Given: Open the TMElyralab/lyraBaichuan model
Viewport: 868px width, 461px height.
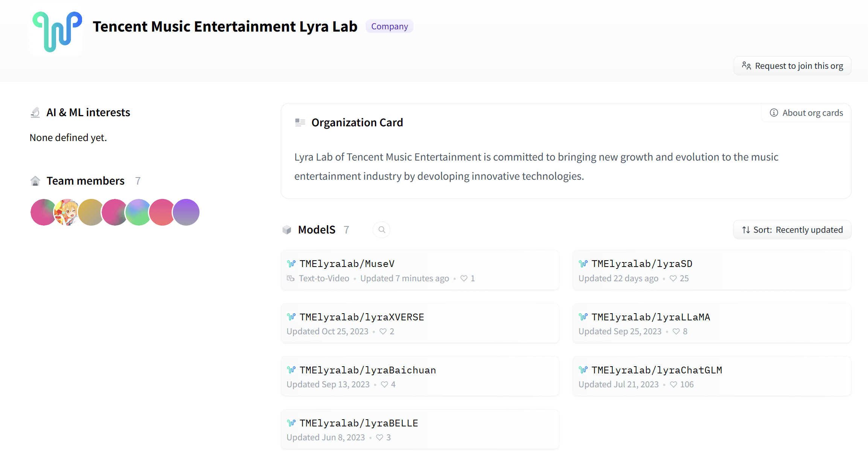Looking at the screenshot, I should [x=367, y=370].
